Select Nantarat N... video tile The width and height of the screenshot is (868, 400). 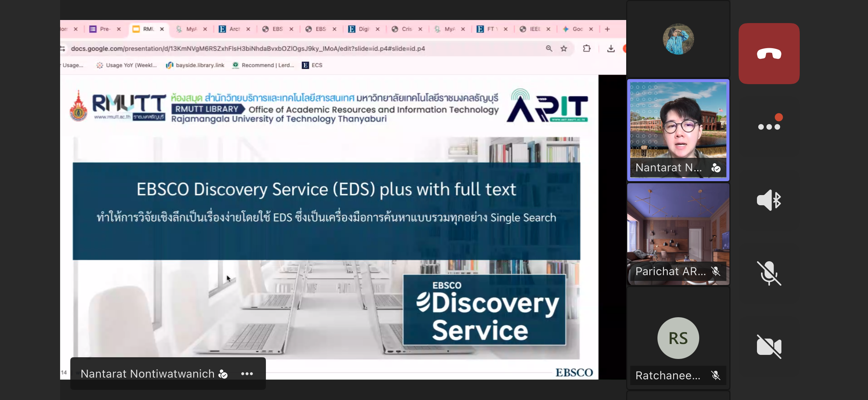pyautogui.click(x=678, y=130)
